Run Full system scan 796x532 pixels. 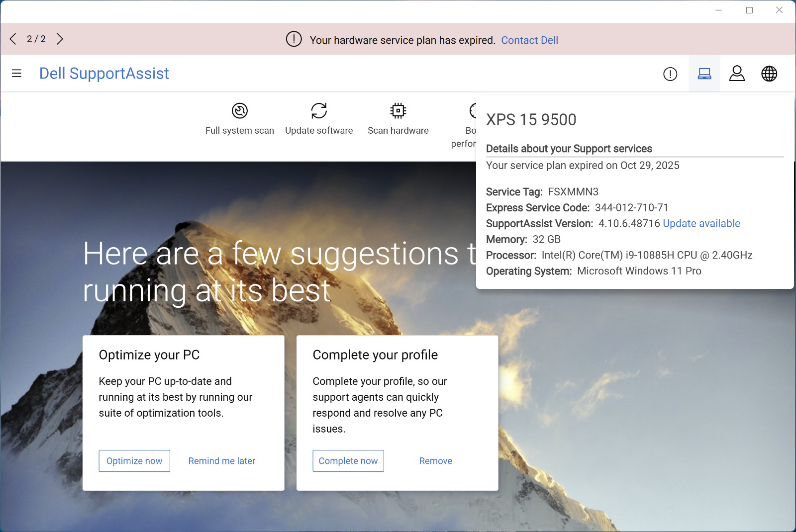click(x=240, y=119)
